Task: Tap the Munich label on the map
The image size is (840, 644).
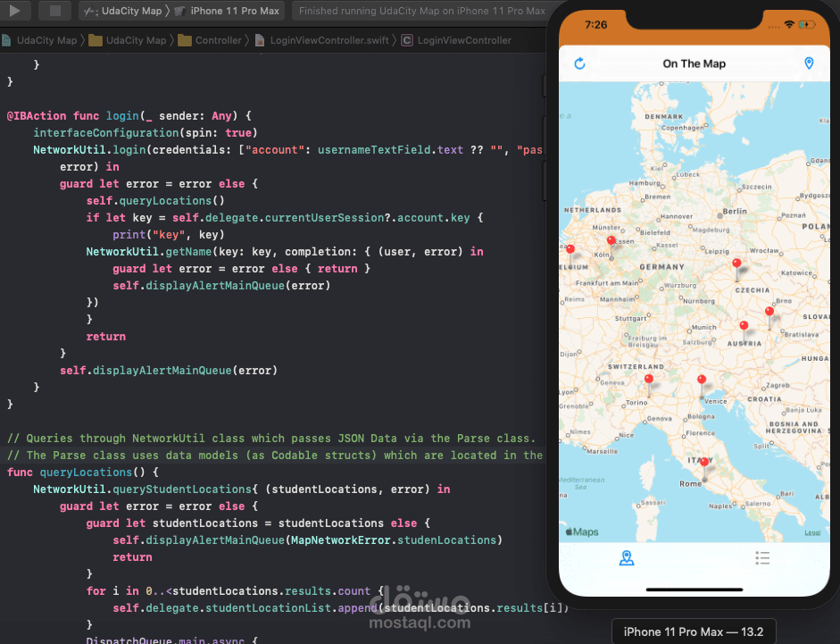Action: [703, 327]
